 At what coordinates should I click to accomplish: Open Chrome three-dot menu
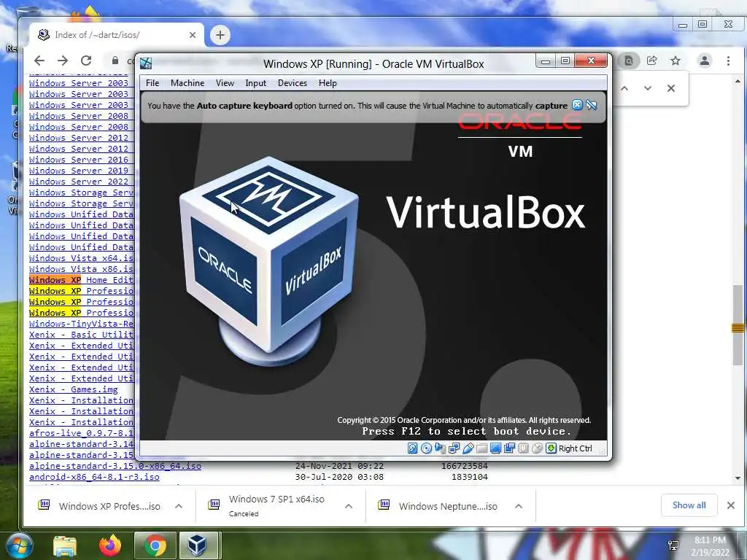728,61
